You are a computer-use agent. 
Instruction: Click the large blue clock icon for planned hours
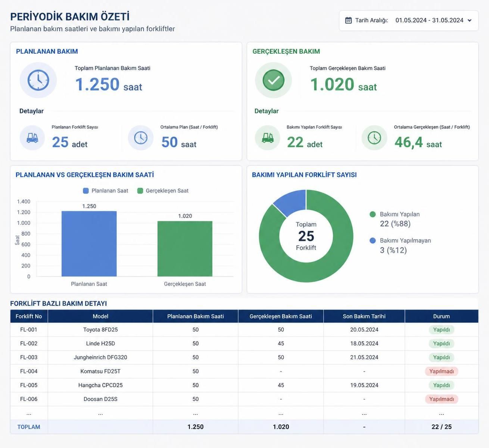38,80
